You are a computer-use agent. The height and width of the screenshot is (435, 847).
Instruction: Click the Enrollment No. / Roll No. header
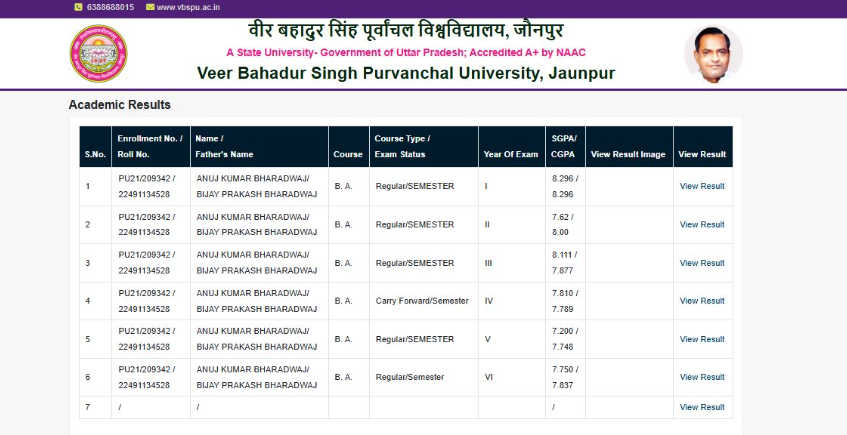pos(150,146)
